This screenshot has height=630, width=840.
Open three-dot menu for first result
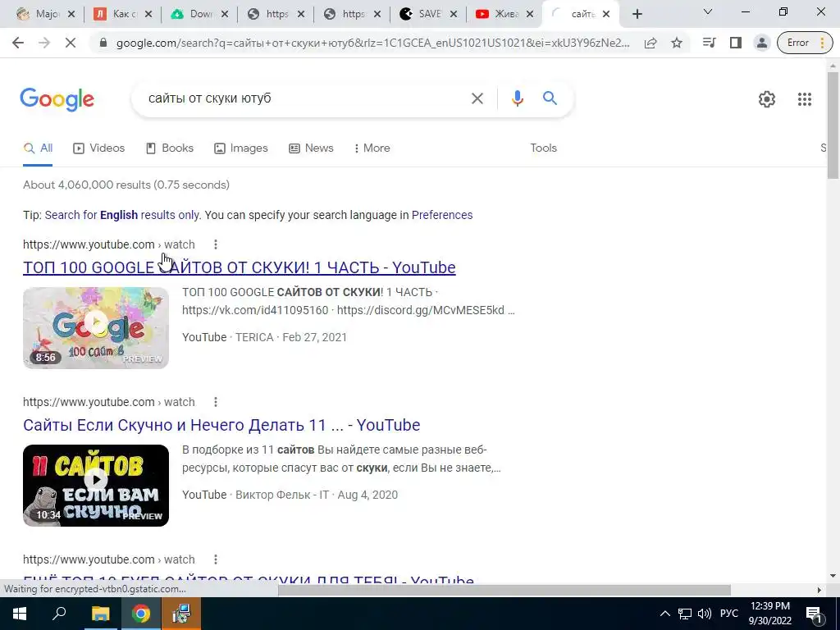click(x=216, y=244)
